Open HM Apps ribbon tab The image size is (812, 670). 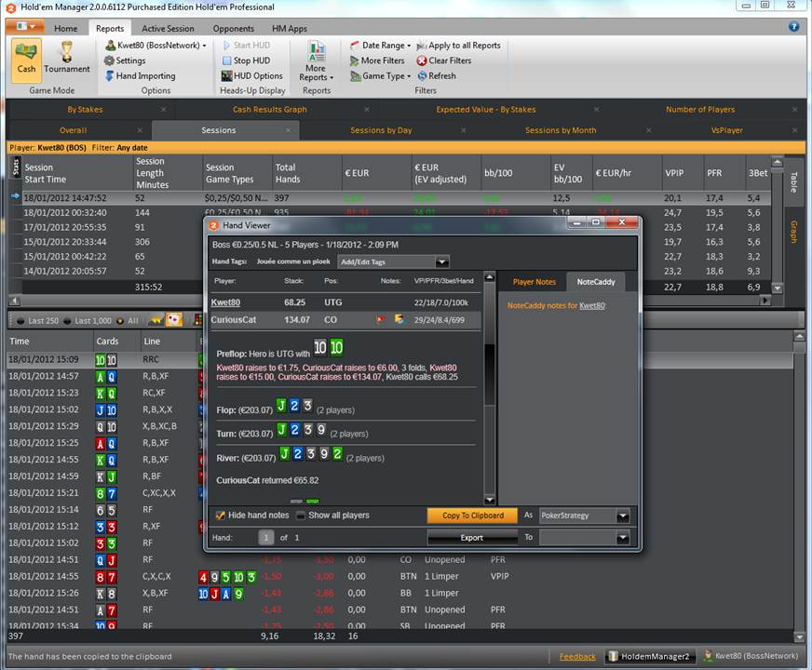290,29
